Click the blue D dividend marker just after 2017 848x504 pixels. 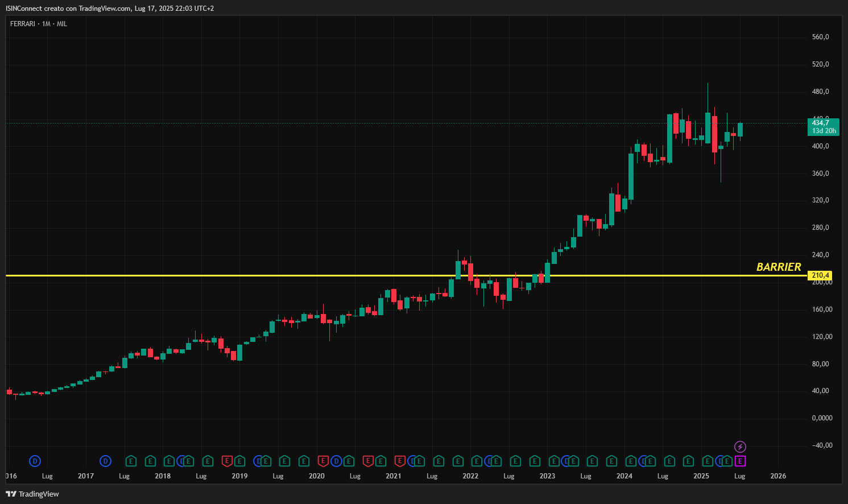click(x=105, y=461)
